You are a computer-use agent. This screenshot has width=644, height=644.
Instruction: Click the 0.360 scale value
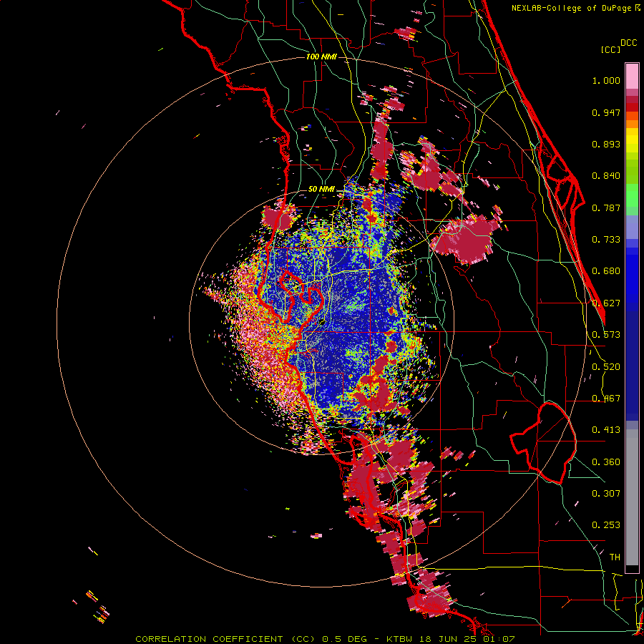606,462
